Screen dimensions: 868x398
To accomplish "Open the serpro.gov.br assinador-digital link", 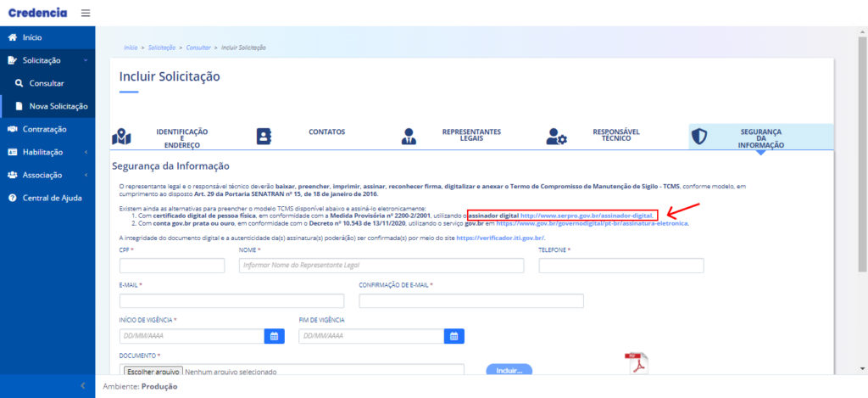I will point(587,215).
